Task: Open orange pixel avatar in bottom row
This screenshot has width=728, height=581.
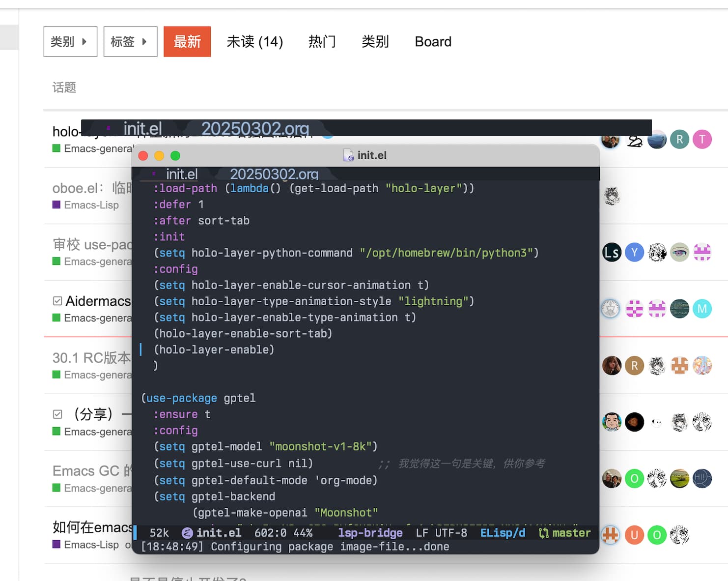Action: 611,535
